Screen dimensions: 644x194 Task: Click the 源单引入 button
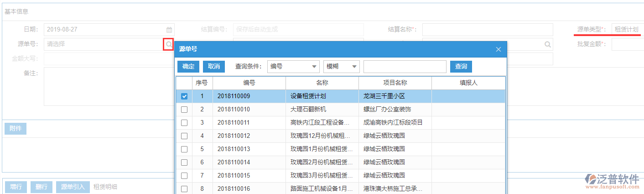pyautogui.click(x=73, y=187)
